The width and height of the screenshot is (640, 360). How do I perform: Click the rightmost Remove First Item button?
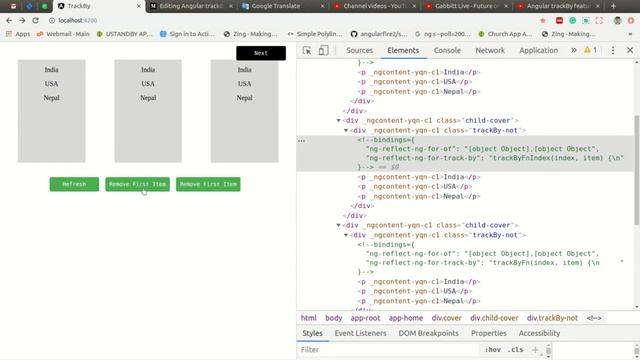[208, 184]
